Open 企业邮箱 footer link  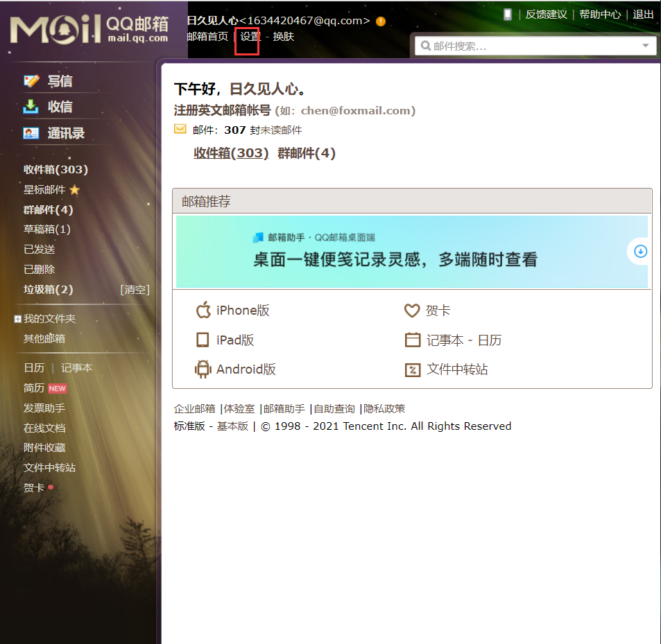click(194, 408)
